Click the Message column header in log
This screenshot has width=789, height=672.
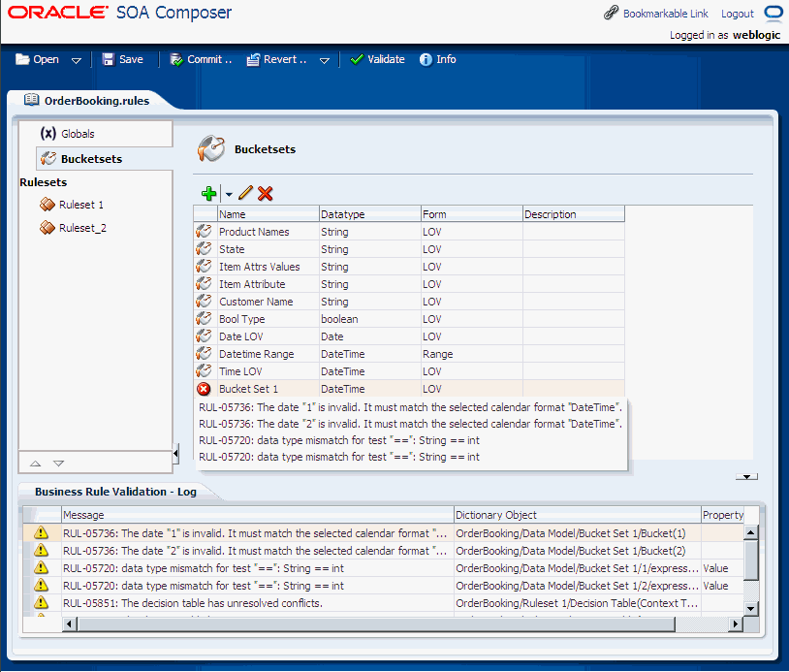pos(258,515)
